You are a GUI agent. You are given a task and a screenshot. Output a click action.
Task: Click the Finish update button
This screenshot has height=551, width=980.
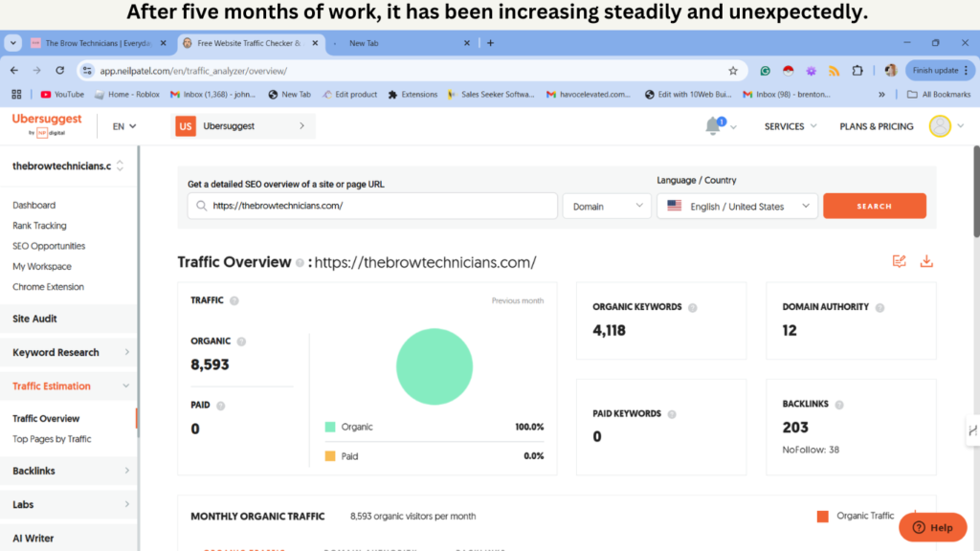[x=940, y=71]
